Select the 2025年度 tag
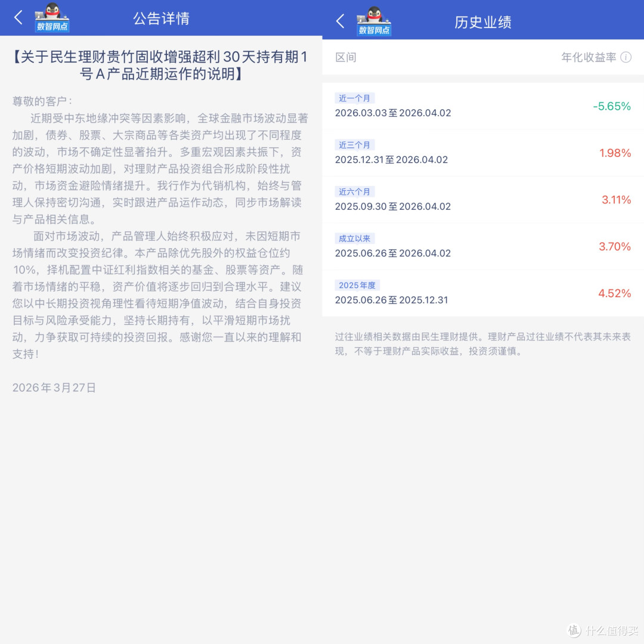 [x=357, y=286]
